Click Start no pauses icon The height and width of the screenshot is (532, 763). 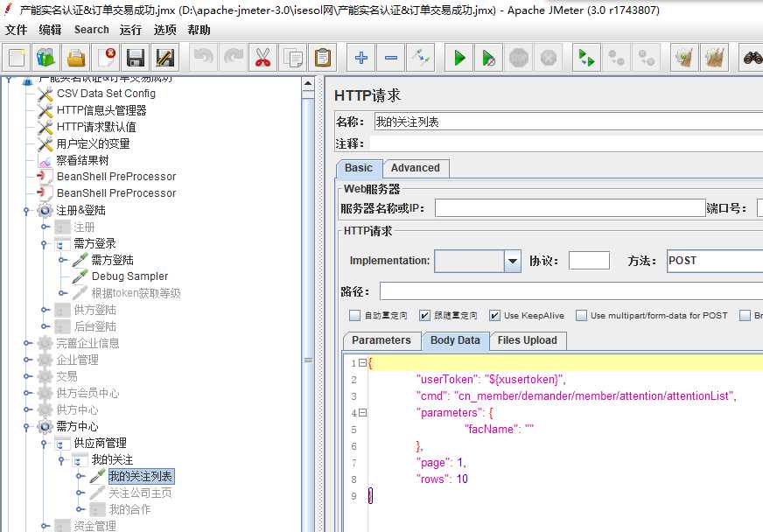488,58
